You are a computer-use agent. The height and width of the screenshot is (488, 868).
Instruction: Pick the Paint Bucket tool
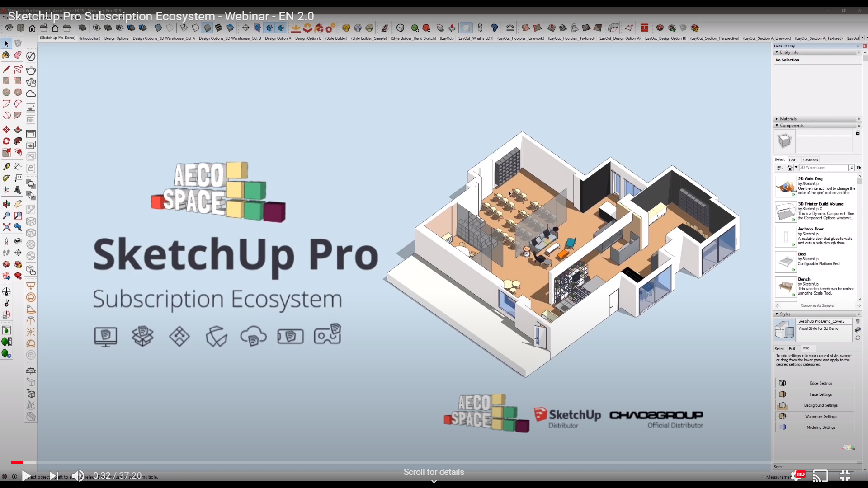tap(6, 55)
